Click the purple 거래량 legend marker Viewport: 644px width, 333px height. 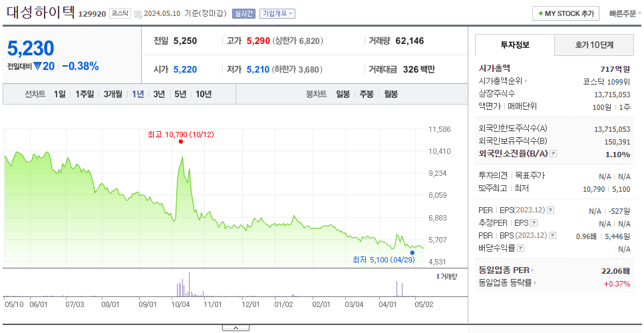click(438, 276)
